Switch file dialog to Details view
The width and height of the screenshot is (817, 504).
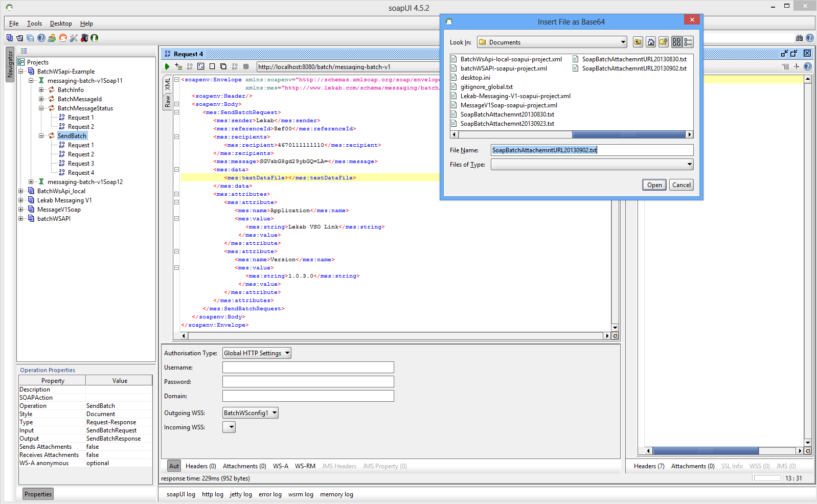click(x=688, y=42)
